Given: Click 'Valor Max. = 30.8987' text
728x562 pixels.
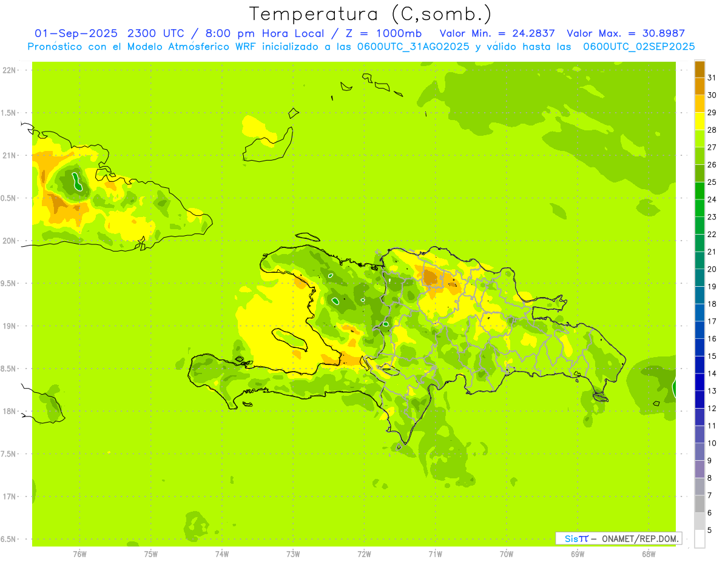Looking at the screenshot, I should click(625, 33).
